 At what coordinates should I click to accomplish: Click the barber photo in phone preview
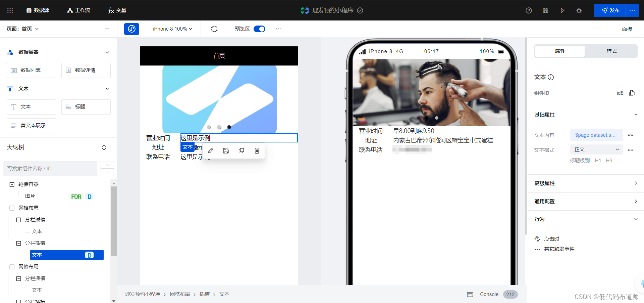pos(432,92)
